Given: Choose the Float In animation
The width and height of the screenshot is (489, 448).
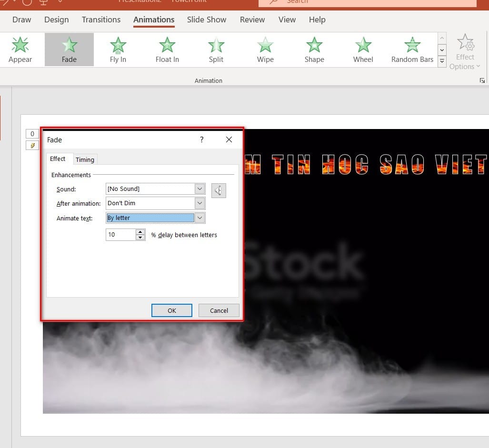Looking at the screenshot, I should pyautogui.click(x=167, y=50).
